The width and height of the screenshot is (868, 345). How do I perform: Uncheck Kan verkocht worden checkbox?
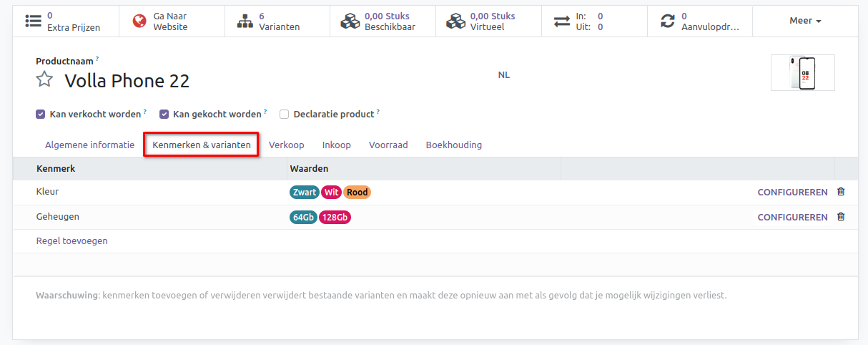tap(40, 114)
